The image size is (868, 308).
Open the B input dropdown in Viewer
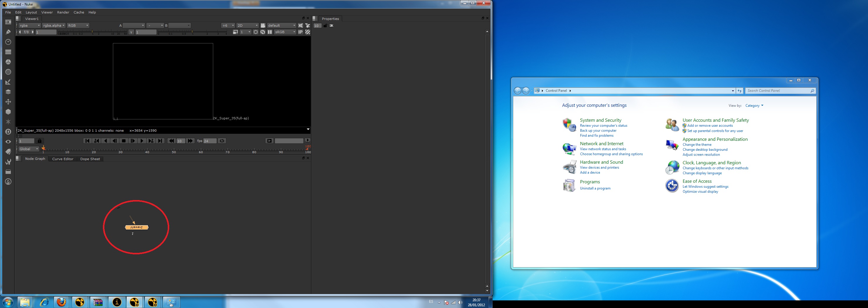179,26
